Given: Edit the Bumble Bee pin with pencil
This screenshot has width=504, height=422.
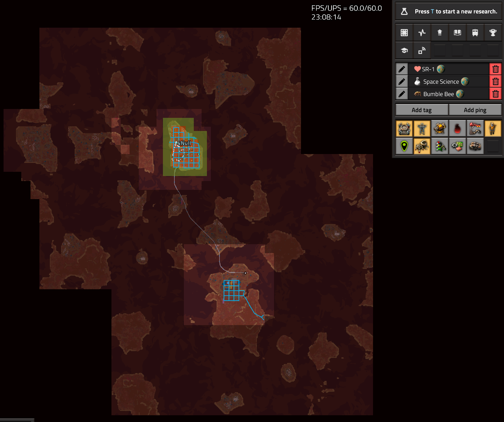Looking at the screenshot, I should (402, 94).
